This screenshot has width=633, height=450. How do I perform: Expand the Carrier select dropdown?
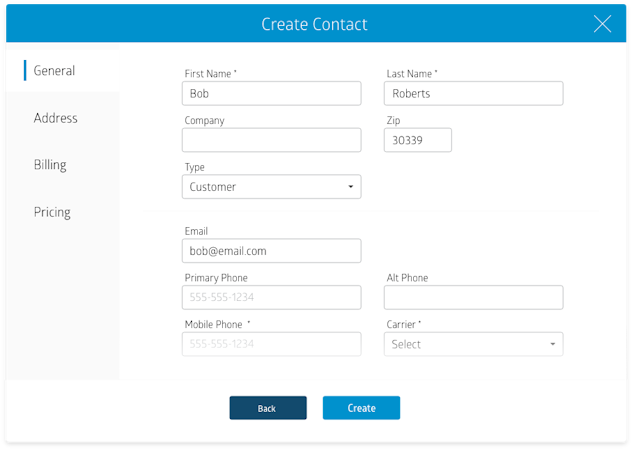coord(473,345)
